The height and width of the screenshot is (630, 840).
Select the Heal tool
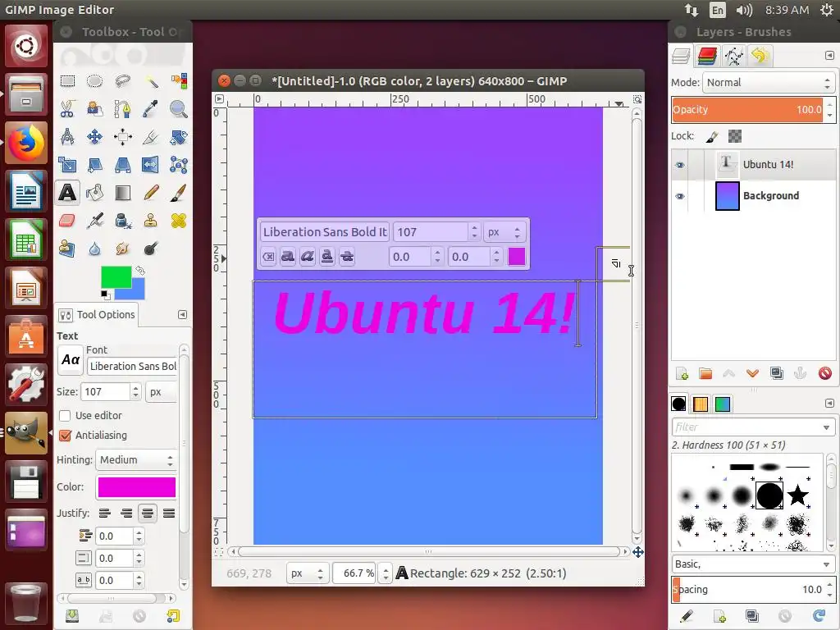(178, 220)
